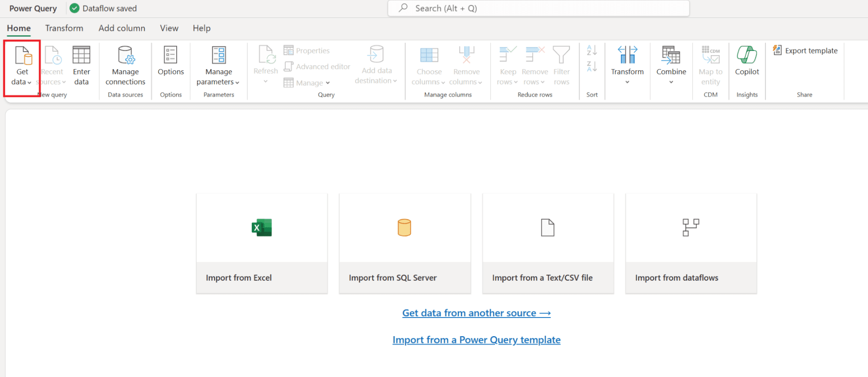868x377 pixels.
Task: Focus the Search box at the top
Action: tap(538, 8)
